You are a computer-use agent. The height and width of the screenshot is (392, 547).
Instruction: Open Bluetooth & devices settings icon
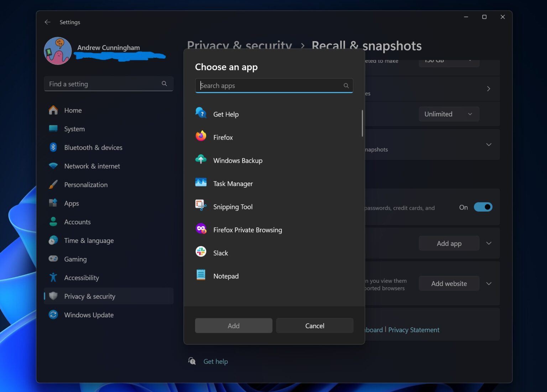[x=53, y=147]
